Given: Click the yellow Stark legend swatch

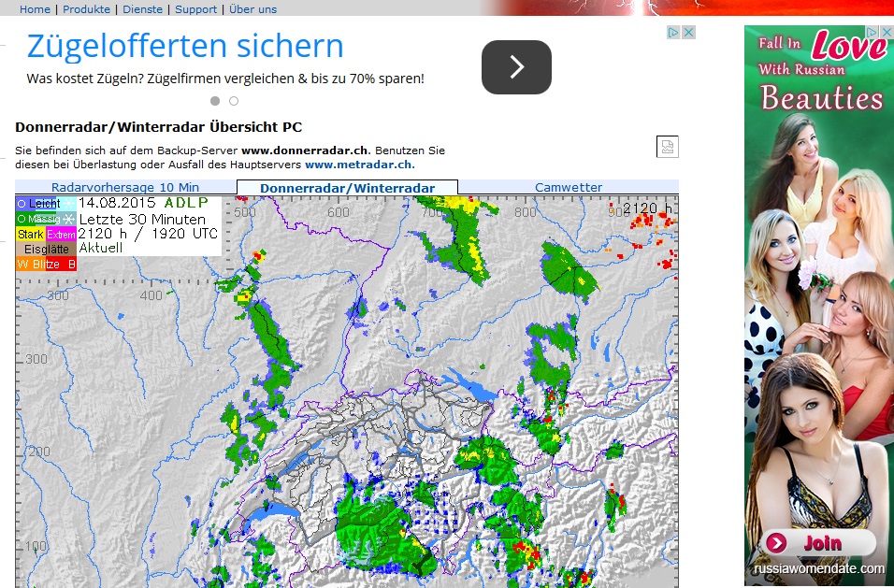Looking at the screenshot, I should pyautogui.click(x=30, y=235).
